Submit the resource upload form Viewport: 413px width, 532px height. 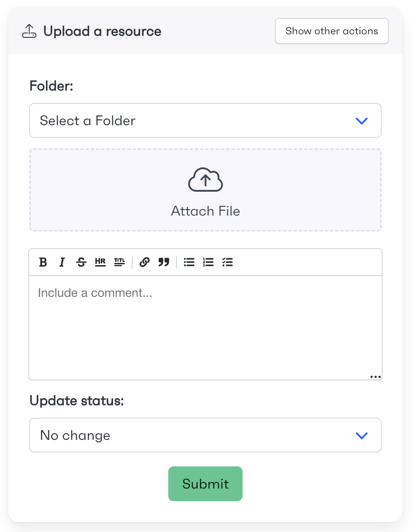pos(205,484)
